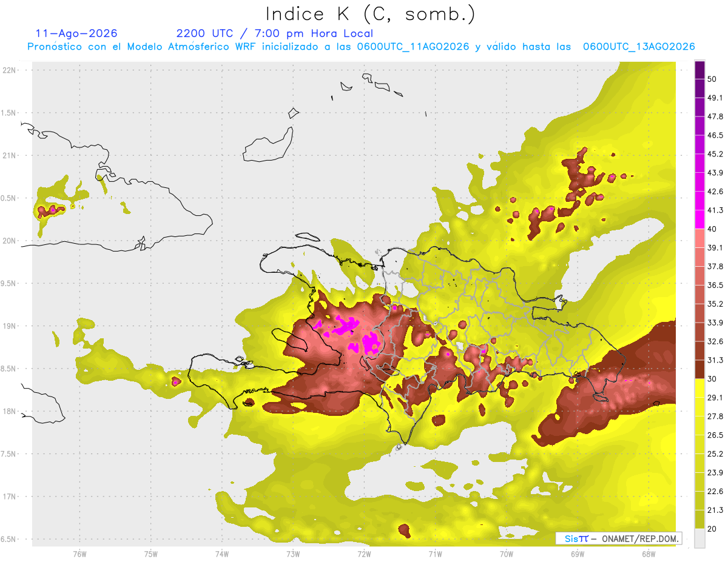This screenshot has width=728, height=562.
Task: Click the longitude axis label "71W"
Action: (435, 554)
